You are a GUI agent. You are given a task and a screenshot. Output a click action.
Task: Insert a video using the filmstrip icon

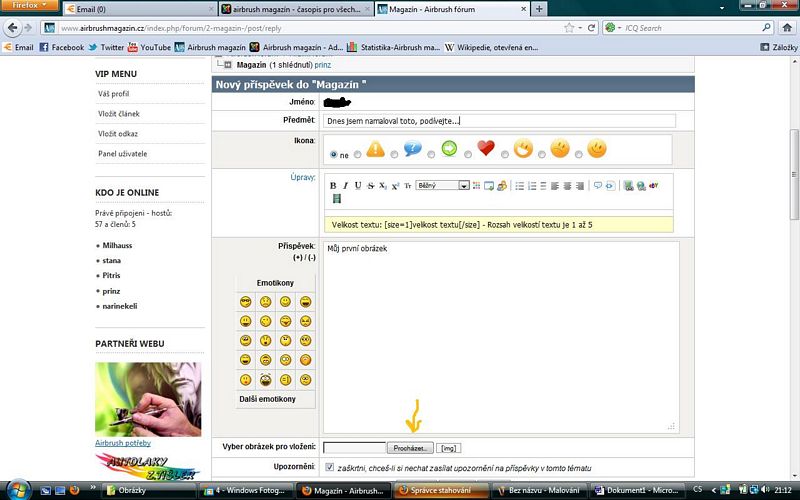[x=336, y=199]
